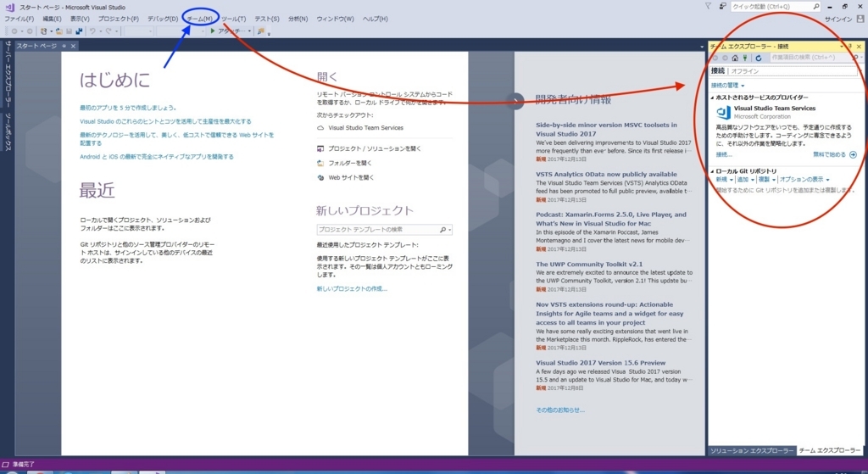Click the Undo toolbar icon
Screen dimensions: 868x474
pos(92,31)
